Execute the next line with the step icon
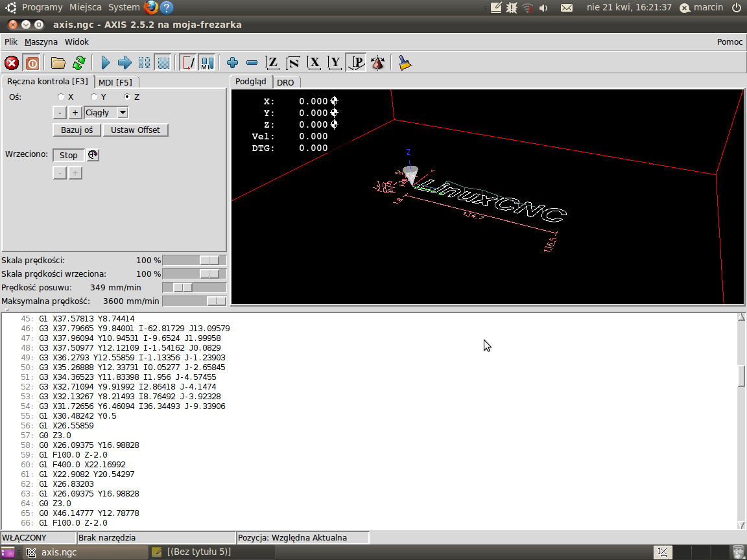 click(x=124, y=63)
